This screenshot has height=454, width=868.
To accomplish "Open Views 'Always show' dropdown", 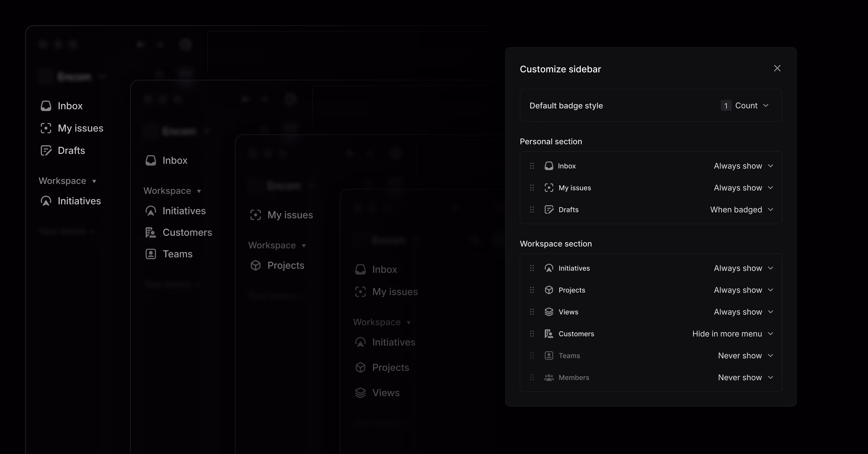I will pyautogui.click(x=743, y=312).
